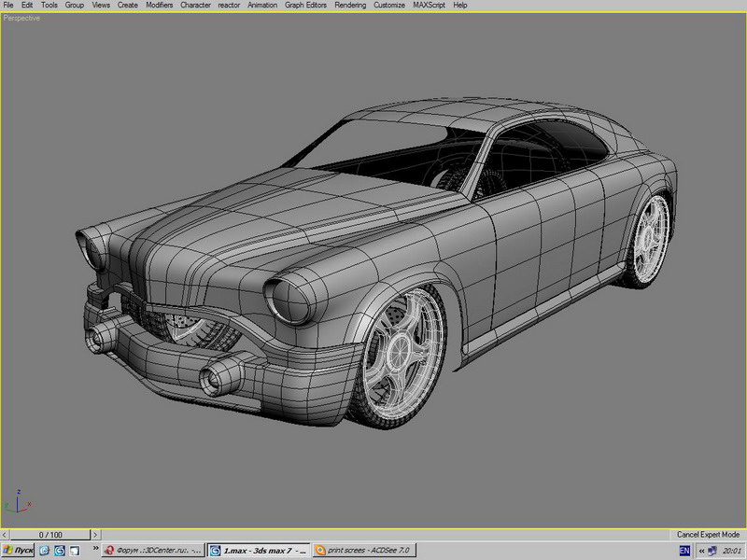
Task: Open the Edit menu
Action: coord(27,6)
